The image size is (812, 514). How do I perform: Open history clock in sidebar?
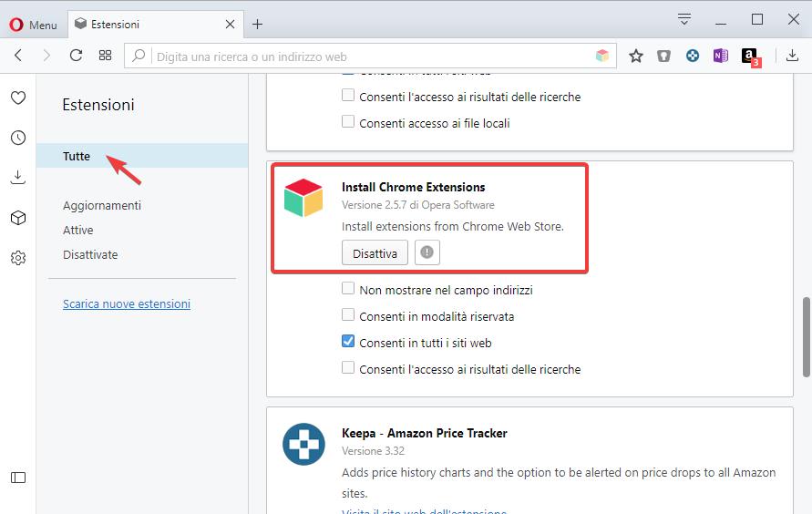[x=18, y=138]
